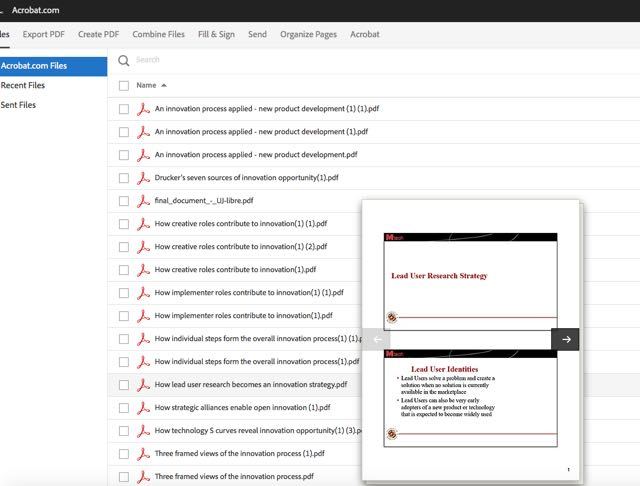Check box for 'How creative roles contribute to innovation(1) (2).pdf'
640x486 pixels.
pos(124,247)
